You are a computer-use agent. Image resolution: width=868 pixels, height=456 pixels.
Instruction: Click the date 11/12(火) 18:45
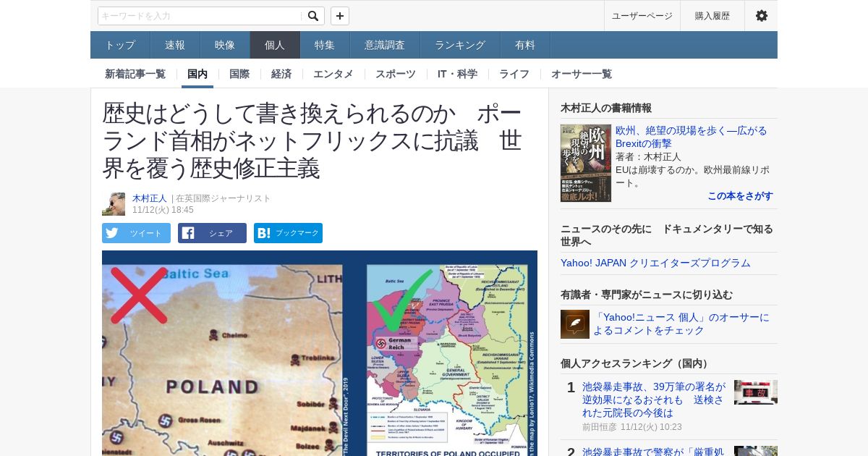coord(163,210)
